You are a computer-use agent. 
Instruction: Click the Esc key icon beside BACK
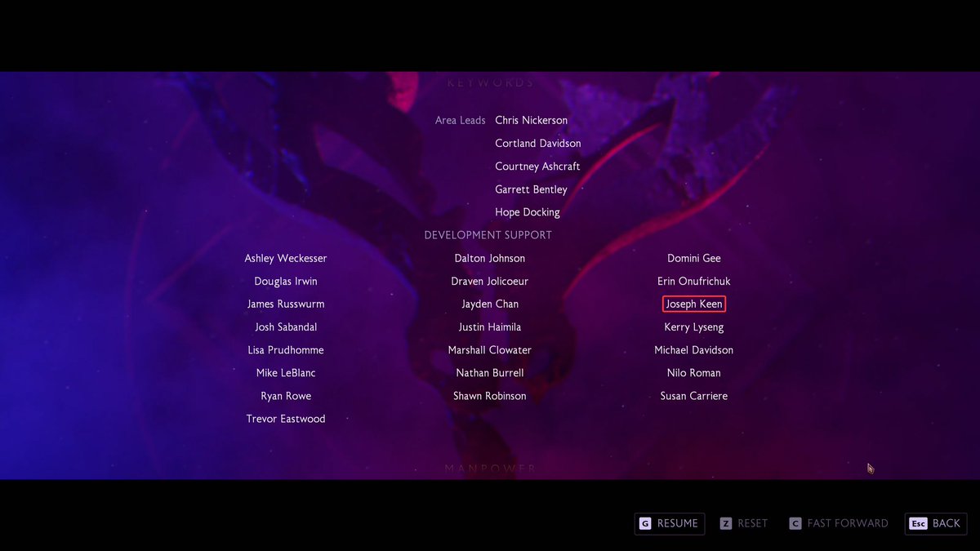coord(918,523)
